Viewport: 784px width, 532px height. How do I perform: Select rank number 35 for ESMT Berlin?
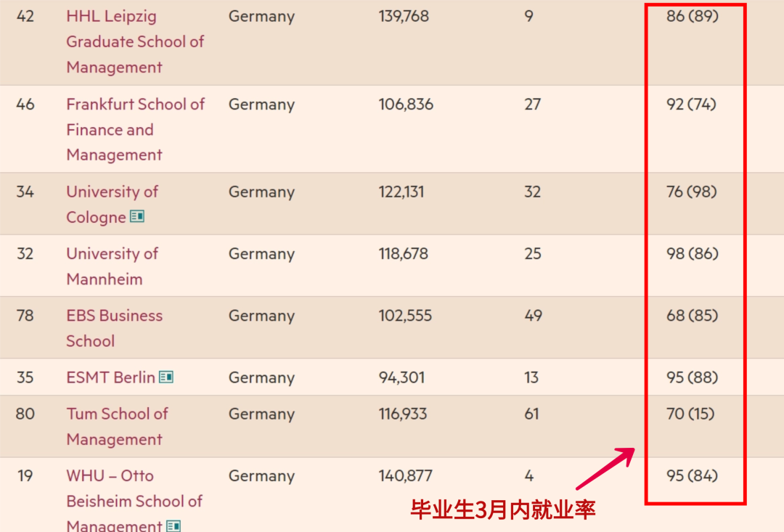(25, 377)
